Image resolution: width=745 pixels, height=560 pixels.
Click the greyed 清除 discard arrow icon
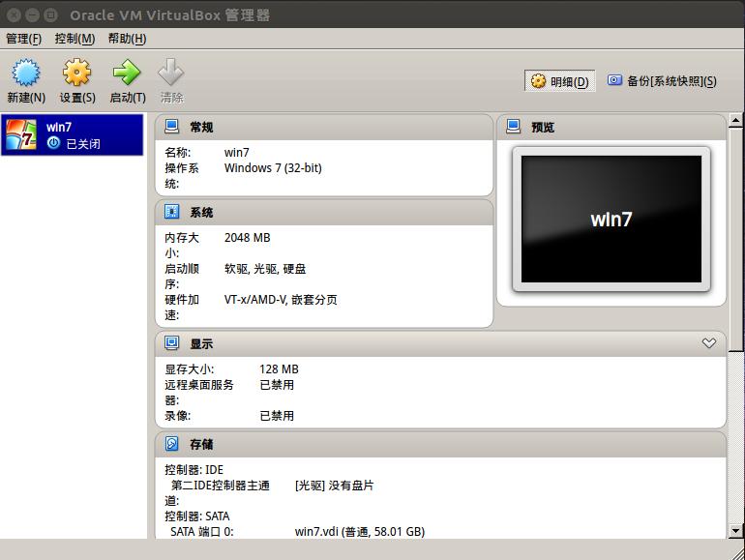pyautogui.click(x=171, y=73)
